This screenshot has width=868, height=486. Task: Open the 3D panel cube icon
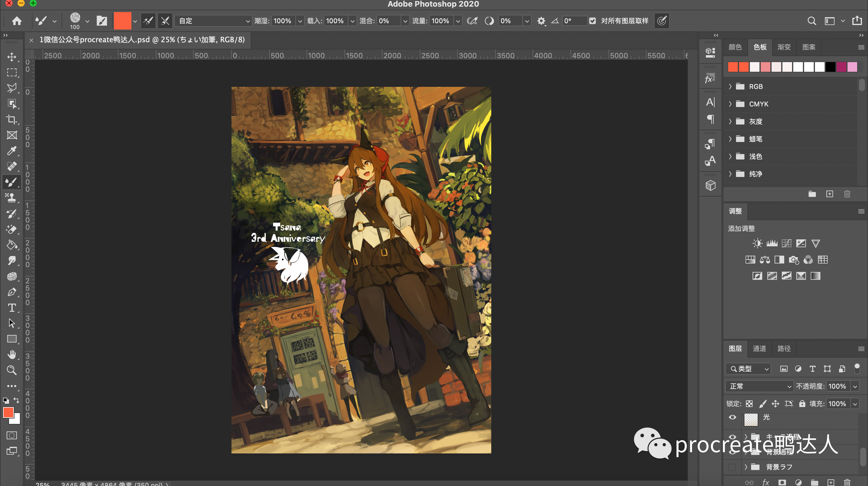tap(710, 185)
